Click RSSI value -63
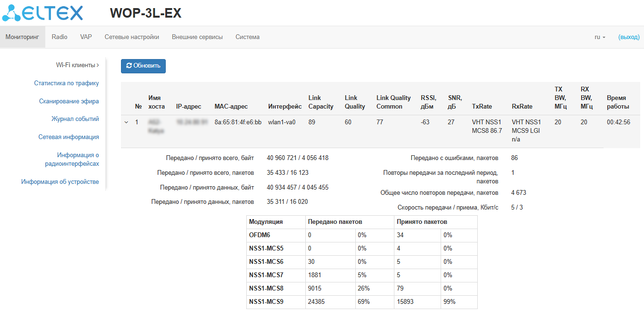 (425, 122)
